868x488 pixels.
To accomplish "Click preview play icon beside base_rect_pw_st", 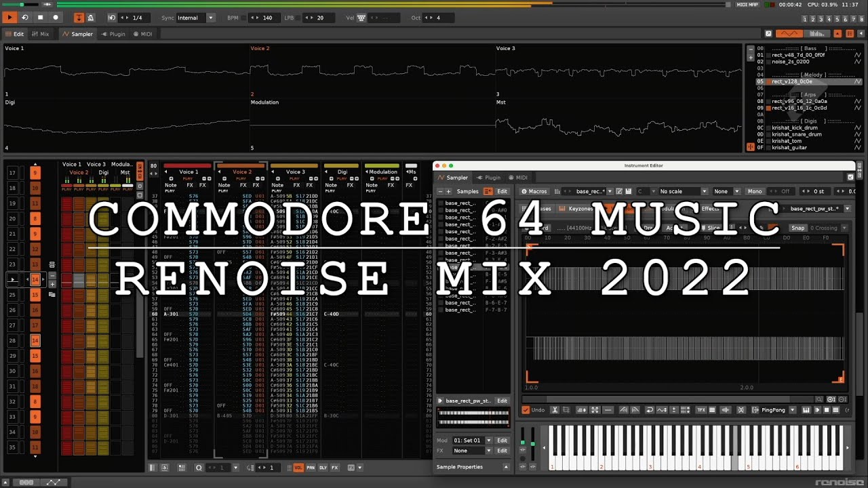I will [x=441, y=401].
